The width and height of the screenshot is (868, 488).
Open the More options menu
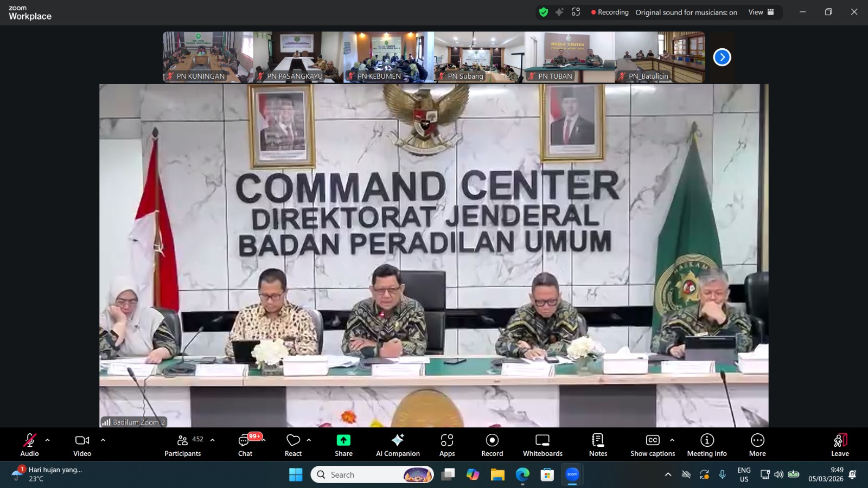pos(757,445)
